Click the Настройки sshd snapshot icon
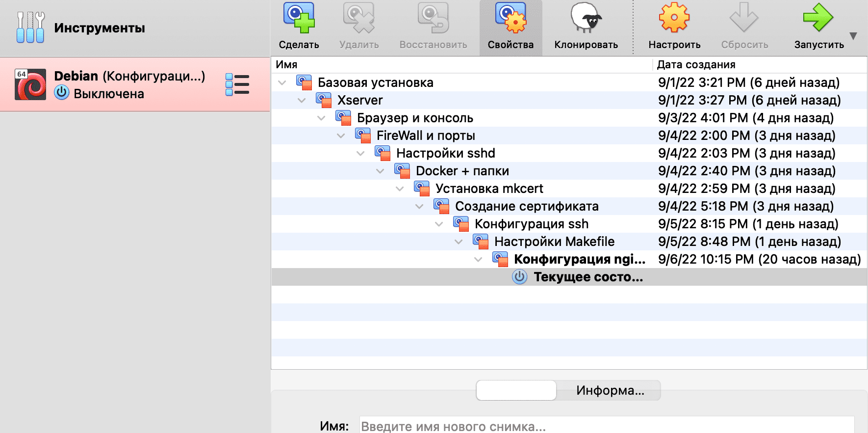868x433 pixels. (x=383, y=153)
